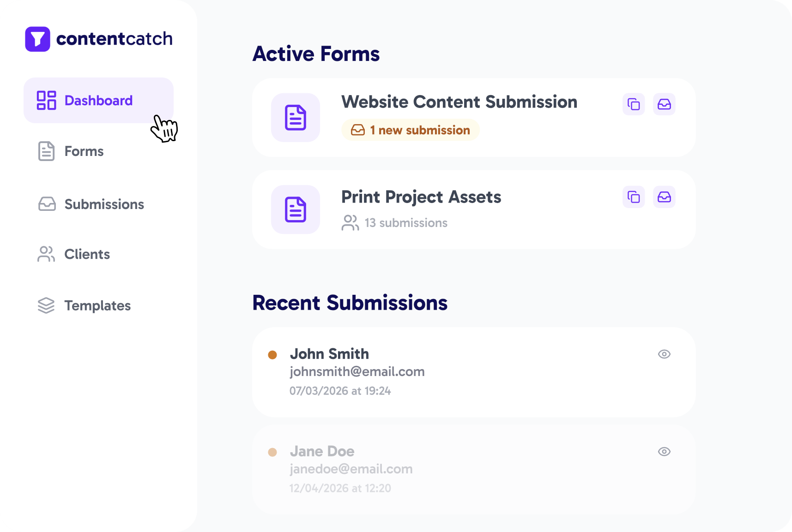Click the 13 submissions count label

(405, 223)
